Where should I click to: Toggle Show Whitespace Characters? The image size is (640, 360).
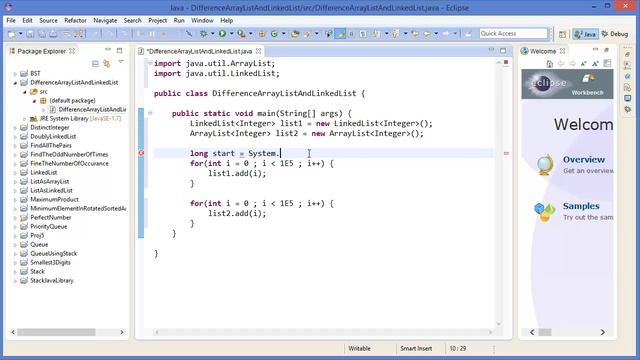coord(363,34)
